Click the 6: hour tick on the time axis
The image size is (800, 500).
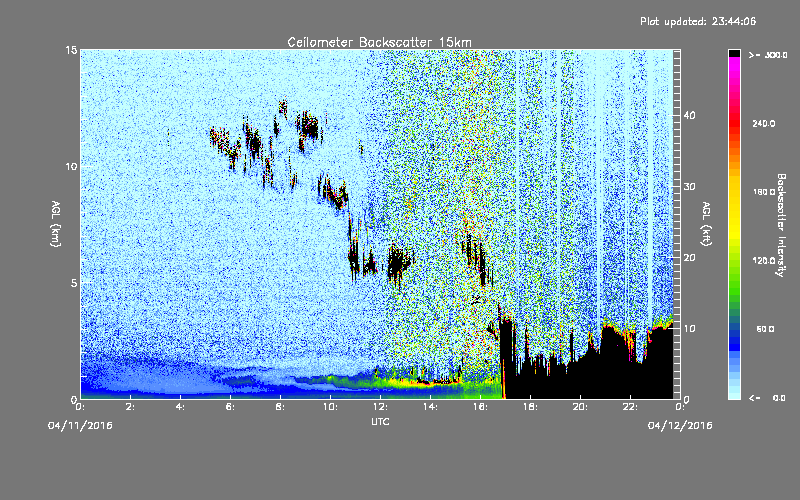tap(230, 407)
